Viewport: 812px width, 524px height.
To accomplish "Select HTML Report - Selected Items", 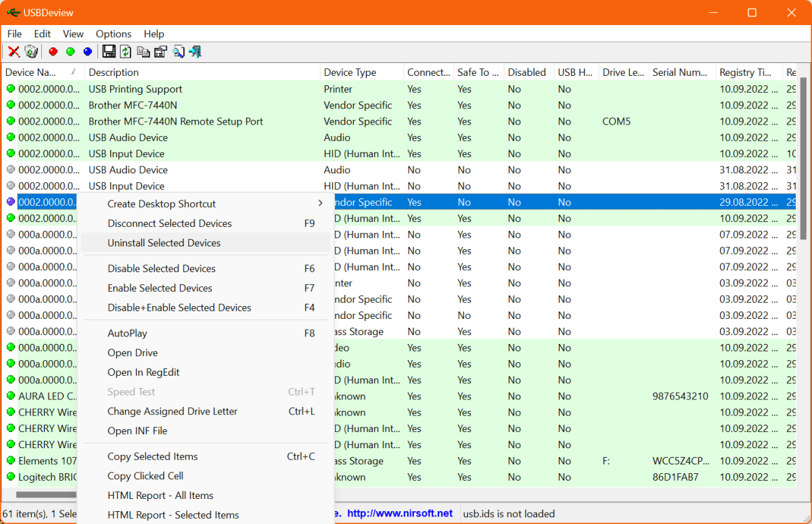I will coord(206,515).
